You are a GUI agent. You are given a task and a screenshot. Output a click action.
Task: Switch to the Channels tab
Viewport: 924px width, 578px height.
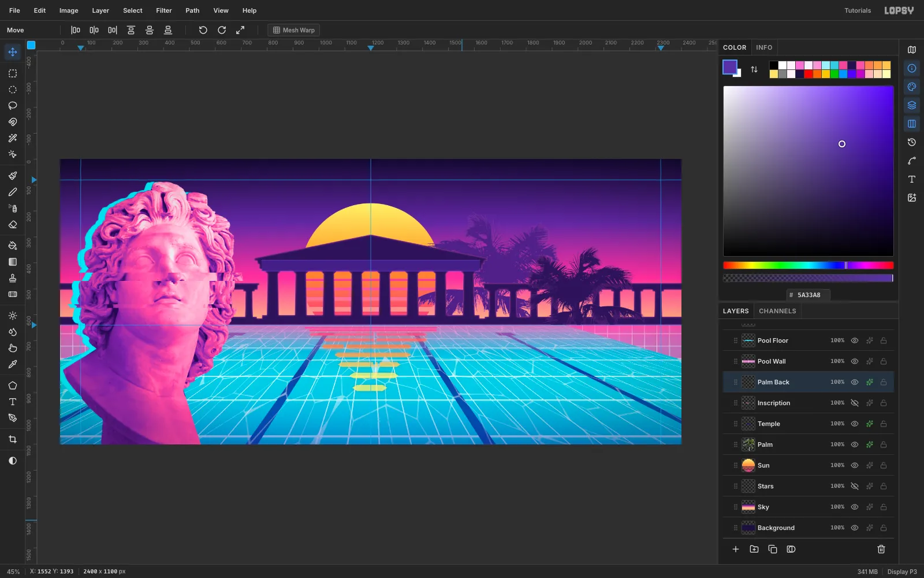pyautogui.click(x=777, y=311)
